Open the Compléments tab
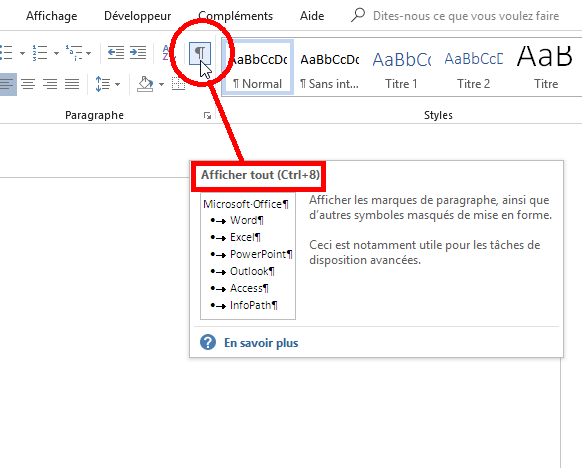 tap(235, 16)
